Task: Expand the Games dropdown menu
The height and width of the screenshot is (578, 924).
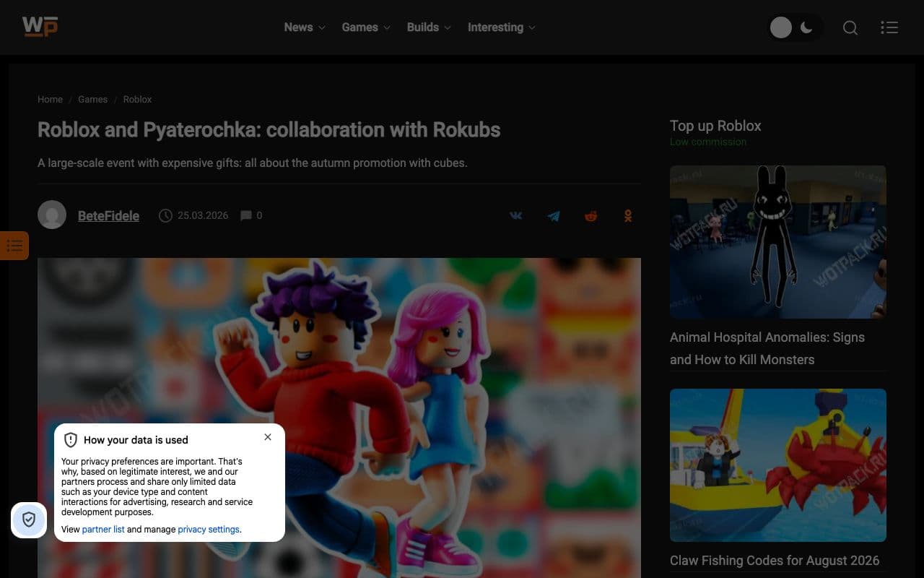Action: [x=366, y=27]
